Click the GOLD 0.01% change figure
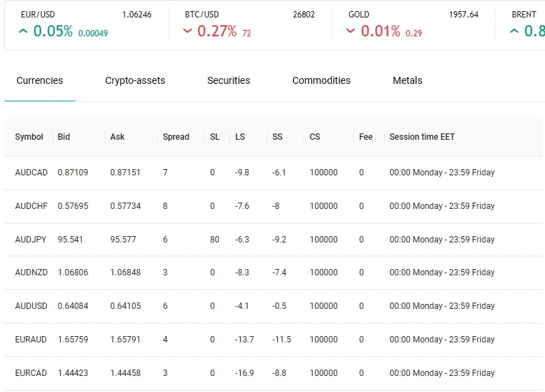Screen dimensions: 545x392 [x=381, y=31]
